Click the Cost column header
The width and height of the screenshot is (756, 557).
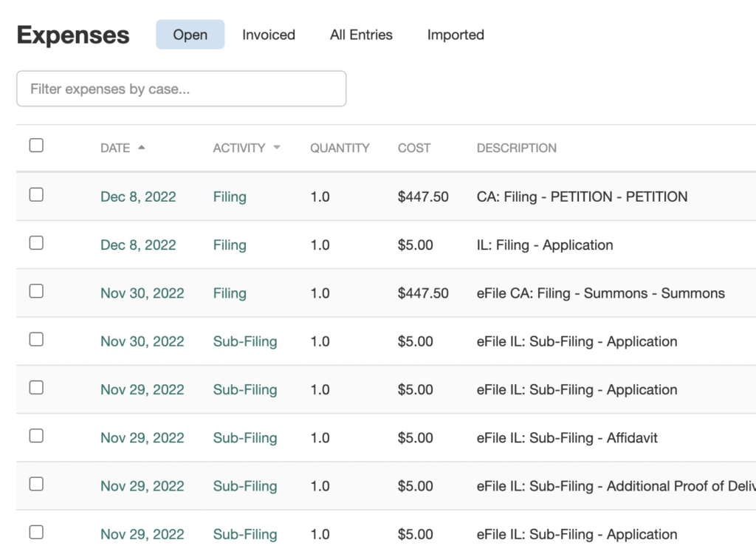[413, 148]
